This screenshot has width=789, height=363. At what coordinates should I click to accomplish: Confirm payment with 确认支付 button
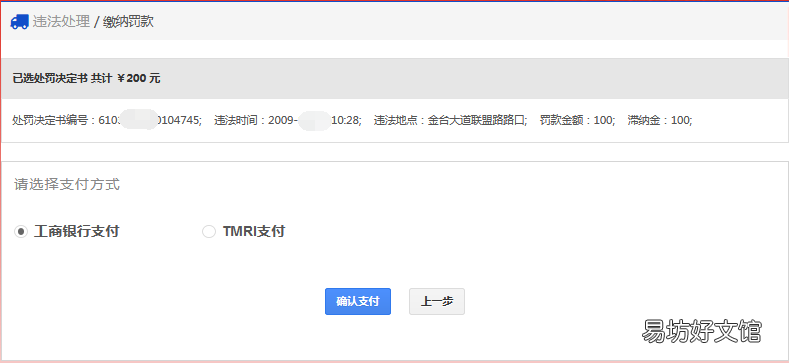pos(358,302)
